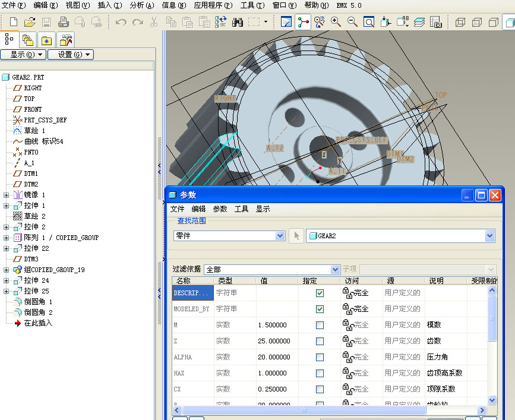This screenshot has width=515, height=420.
Task: Switch to the model tree tab icon
Action: pos(9,40)
